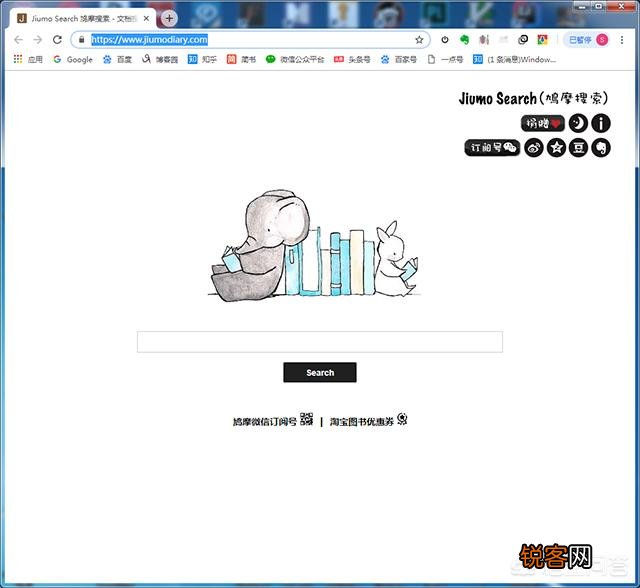
Task: Click the multicolored extension icon
Action: [x=542, y=40]
